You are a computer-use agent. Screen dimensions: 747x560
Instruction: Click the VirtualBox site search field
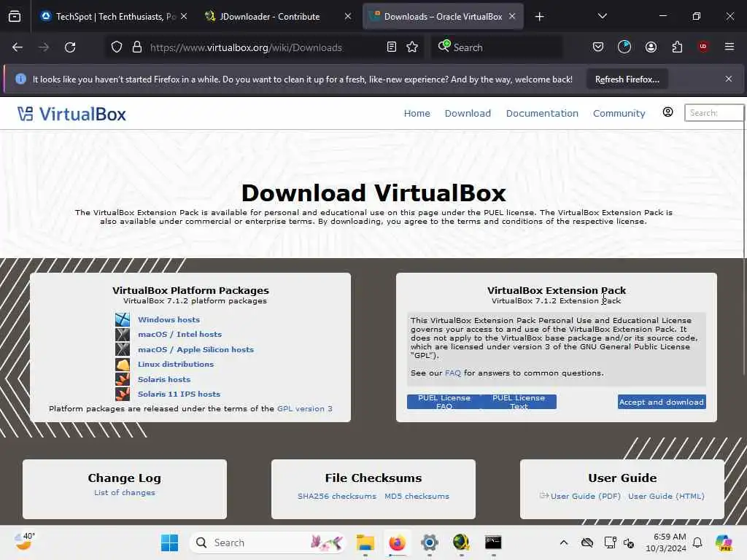coord(713,113)
